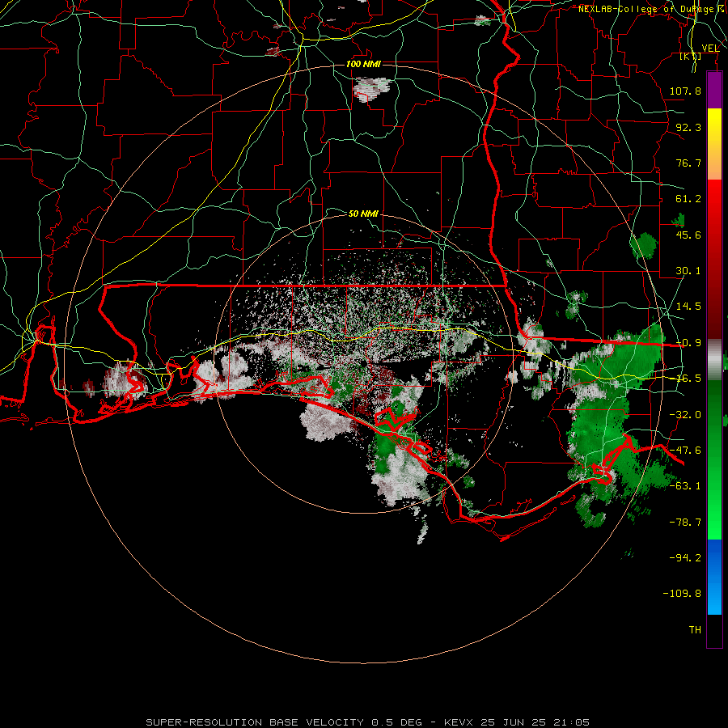Select the -16.5 velocity legend value
728x728 pixels.
[688, 379]
